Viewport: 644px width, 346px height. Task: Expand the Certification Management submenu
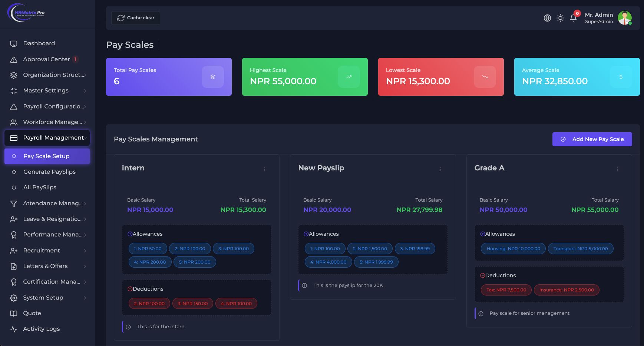(x=85, y=282)
